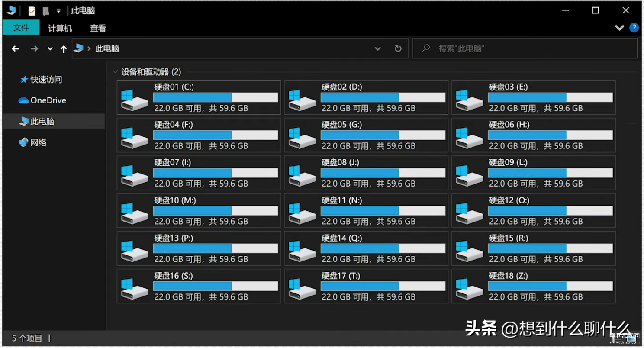Select the 硬盘13 (P:) drive icon

pos(135,251)
